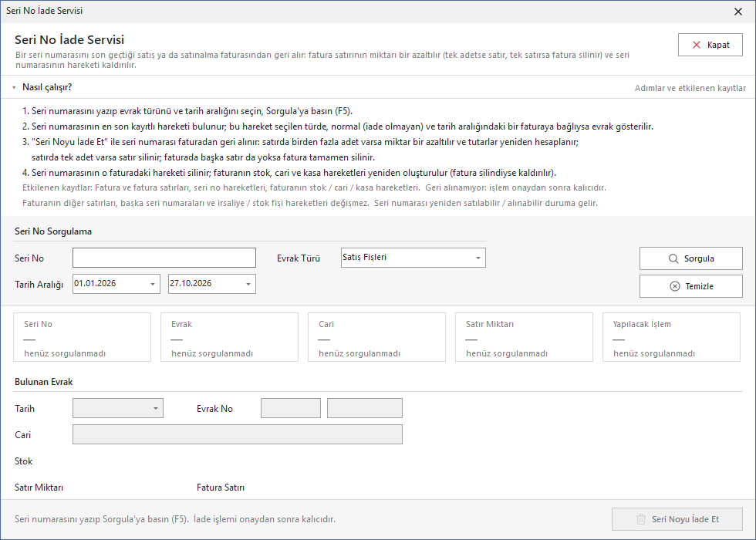Click the step 1 instruction line
This screenshot has width=756, height=540.
coord(187,111)
